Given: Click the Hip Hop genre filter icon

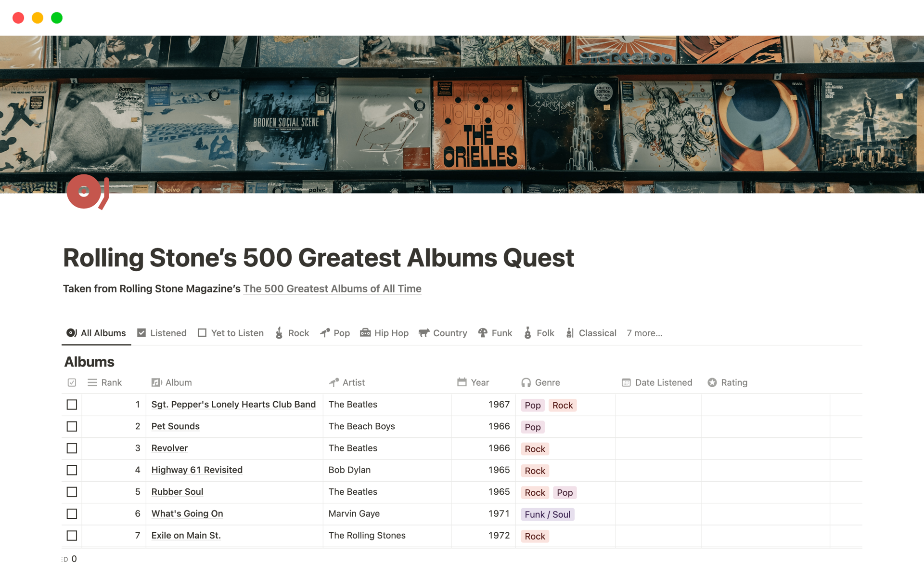Looking at the screenshot, I should tap(364, 332).
